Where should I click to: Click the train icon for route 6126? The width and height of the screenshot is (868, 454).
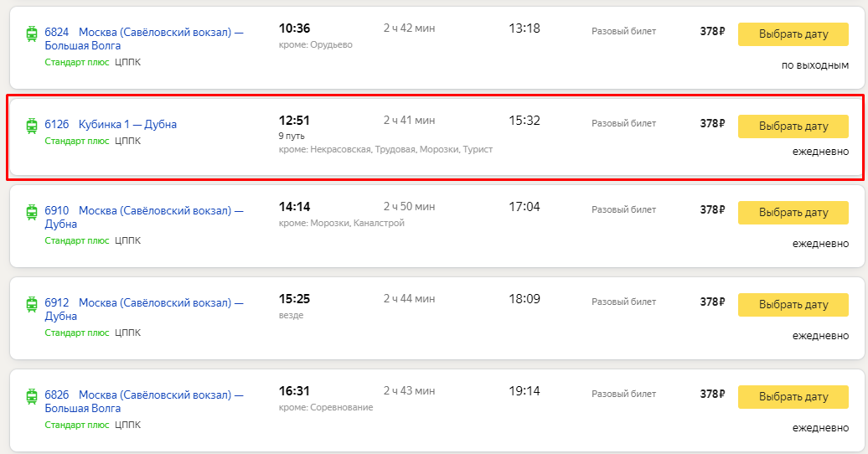(32, 126)
